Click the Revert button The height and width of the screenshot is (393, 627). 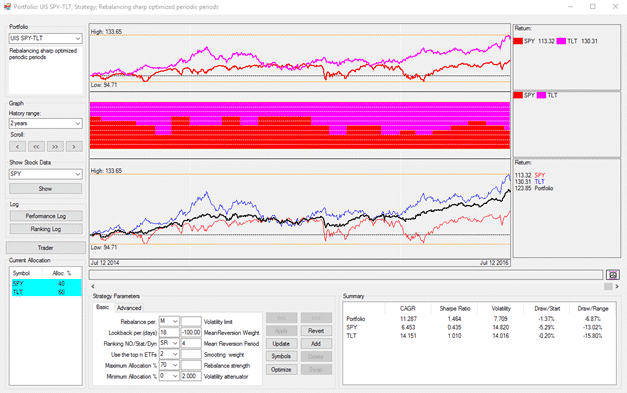pyautogui.click(x=316, y=331)
